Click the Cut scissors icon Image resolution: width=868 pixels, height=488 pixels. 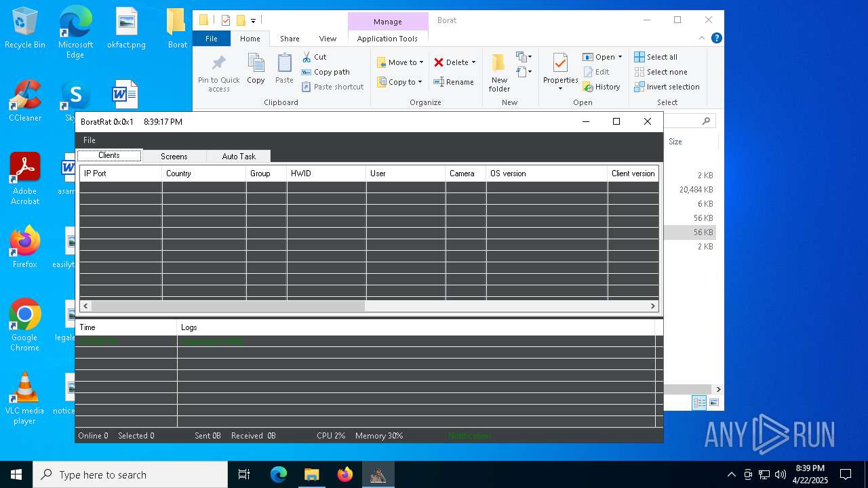(x=307, y=57)
